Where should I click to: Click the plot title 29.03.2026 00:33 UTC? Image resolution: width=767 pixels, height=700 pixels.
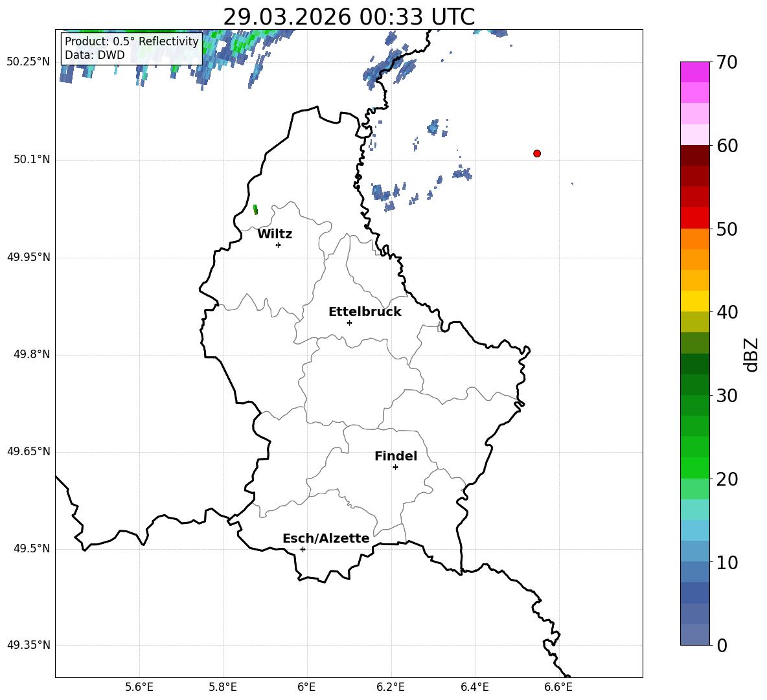coord(349,17)
